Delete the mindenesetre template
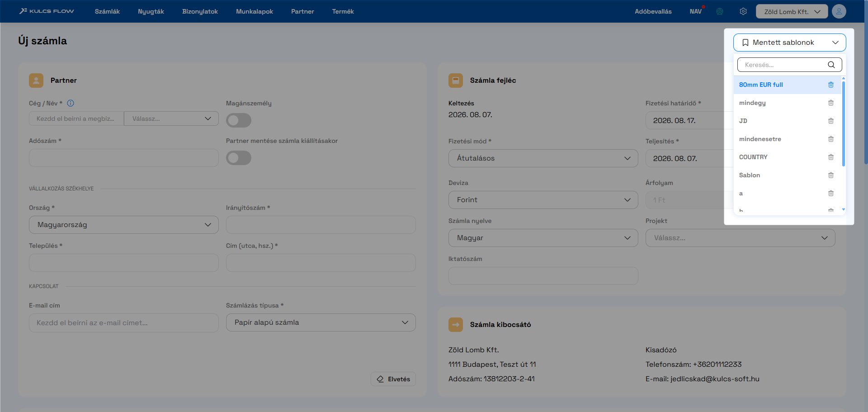Image resolution: width=868 pixels, height=412 pixels. pyautogui.click(x=831, y=139)
